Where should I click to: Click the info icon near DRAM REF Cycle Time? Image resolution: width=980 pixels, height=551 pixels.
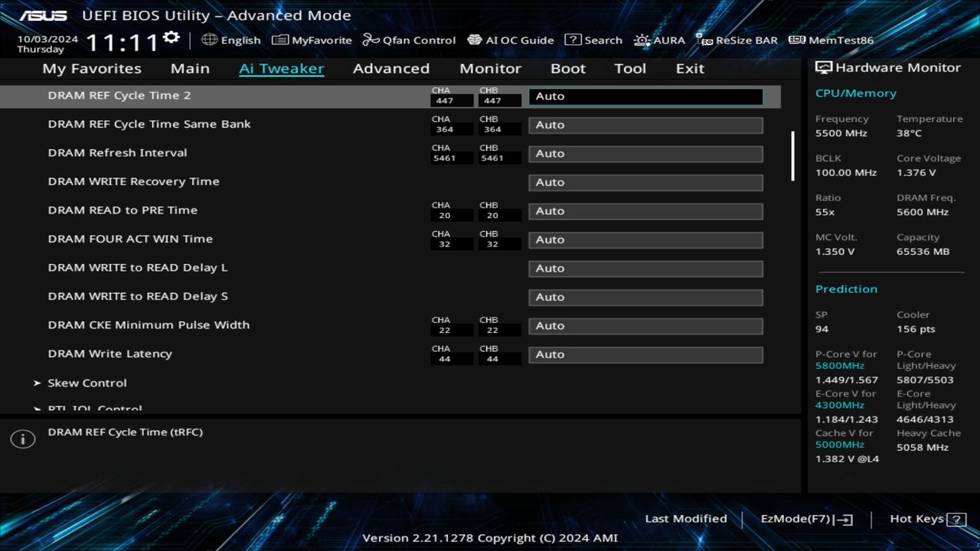(x=22, y=439)
